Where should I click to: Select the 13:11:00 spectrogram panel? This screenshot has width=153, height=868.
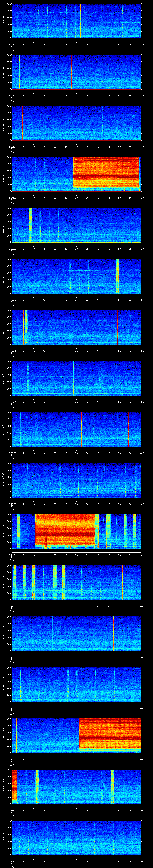pos(76,531)
